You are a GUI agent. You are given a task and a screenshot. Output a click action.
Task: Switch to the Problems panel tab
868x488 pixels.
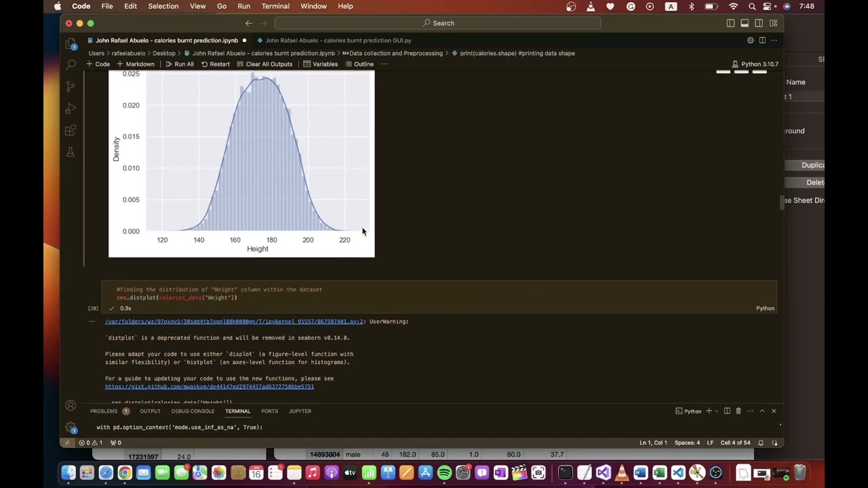(109, 411)
